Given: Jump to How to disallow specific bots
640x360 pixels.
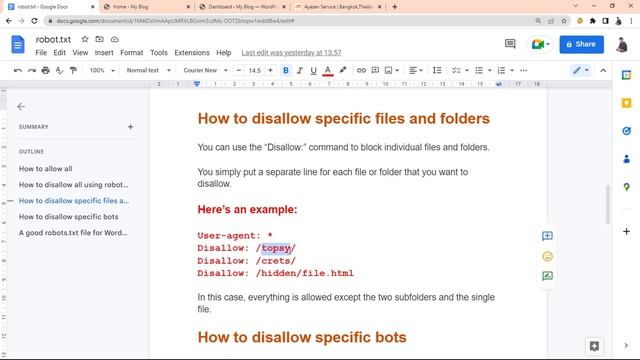Looking at the screenshot, I should click(x=69, y=217).
